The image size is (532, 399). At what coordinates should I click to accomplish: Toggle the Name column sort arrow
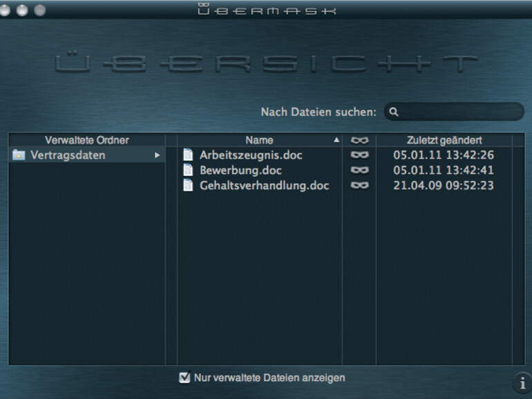coord(336,139)
